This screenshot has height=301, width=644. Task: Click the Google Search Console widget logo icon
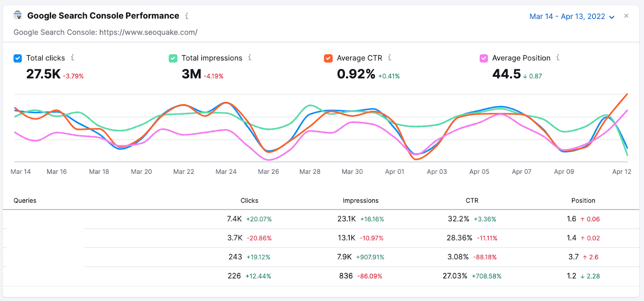coord(18,16)
